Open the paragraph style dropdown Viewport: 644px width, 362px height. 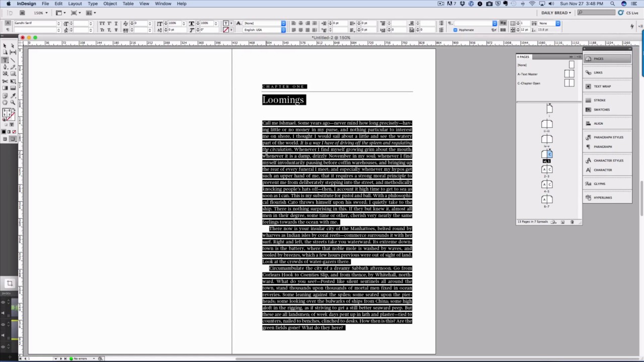(x=495, y=23)
